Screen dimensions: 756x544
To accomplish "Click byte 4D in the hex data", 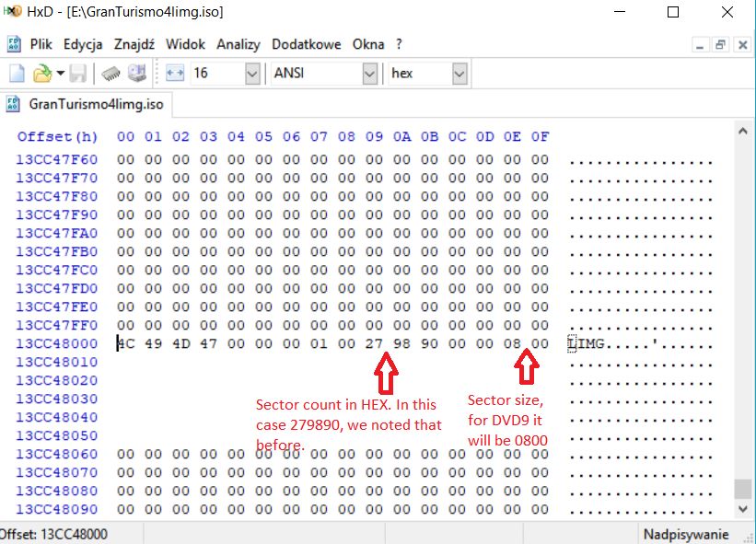I will (181, 343).
